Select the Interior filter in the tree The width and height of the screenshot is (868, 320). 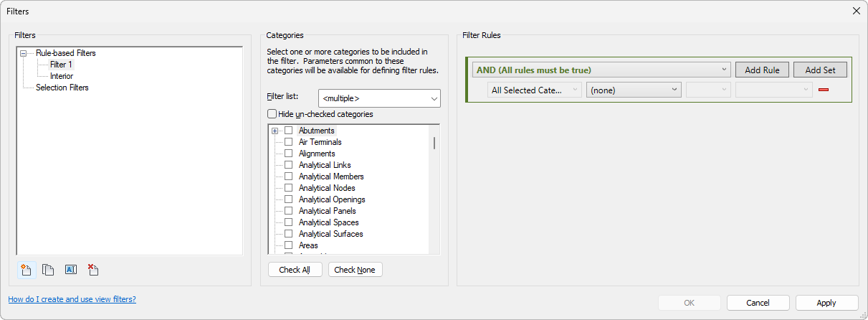61,76
